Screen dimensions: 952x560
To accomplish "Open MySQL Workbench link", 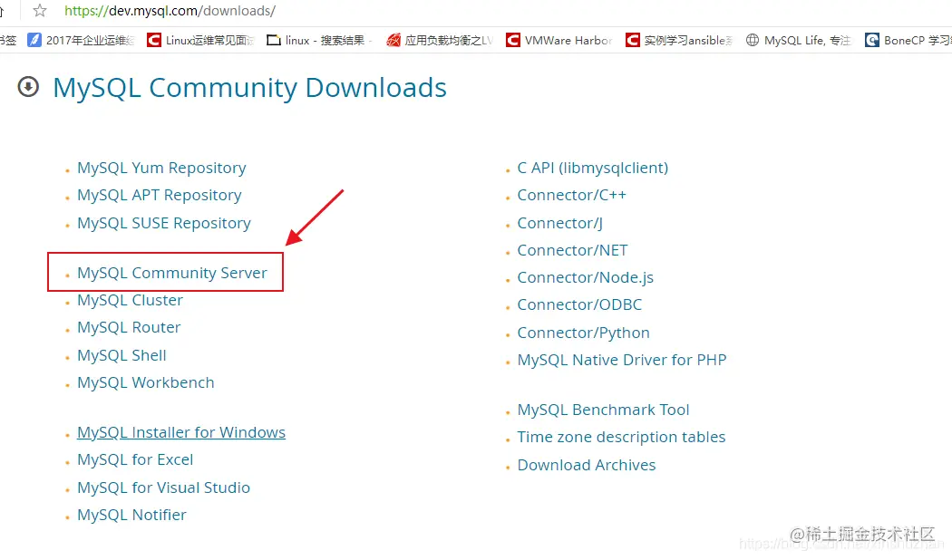I will click(146, 382).
